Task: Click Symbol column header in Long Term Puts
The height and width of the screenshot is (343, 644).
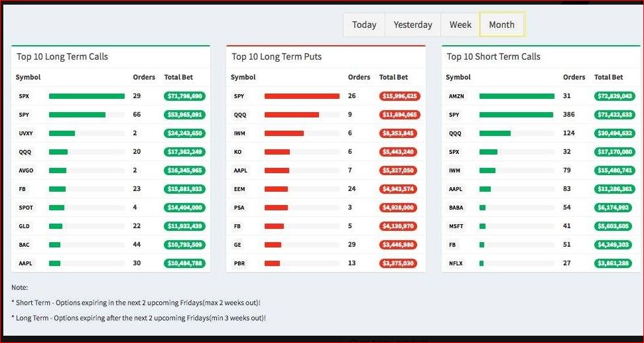Action: 243,77
